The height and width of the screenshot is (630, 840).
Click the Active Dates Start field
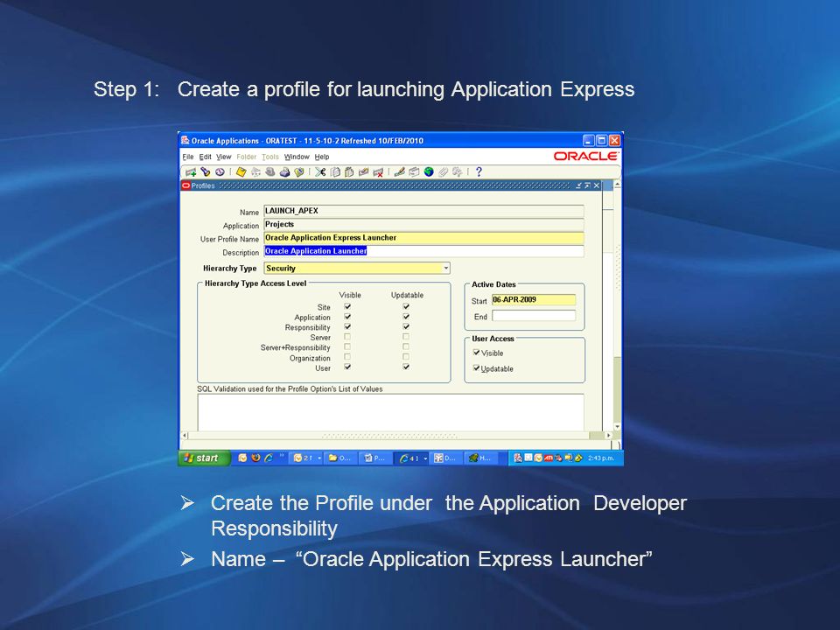[534, 300]
